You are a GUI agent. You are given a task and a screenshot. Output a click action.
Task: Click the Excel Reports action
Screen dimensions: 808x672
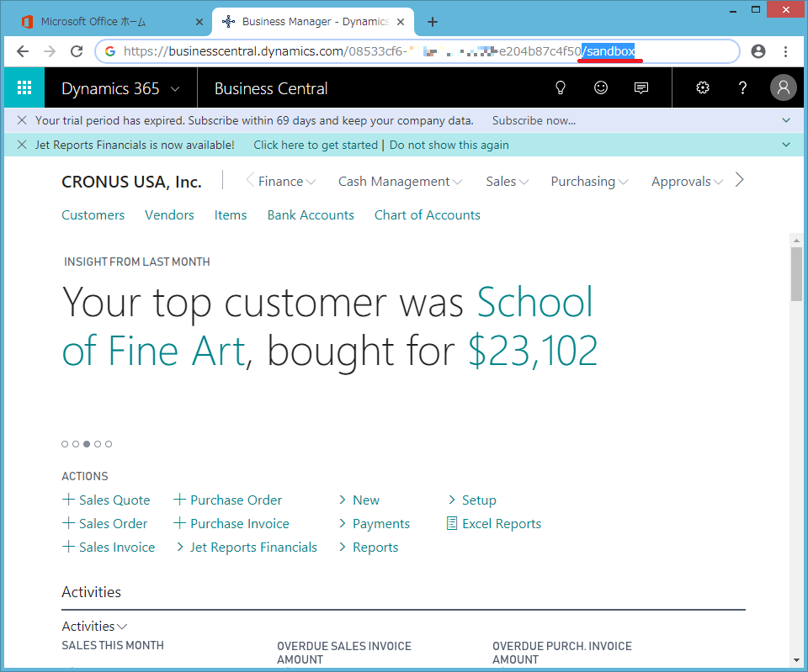494,524
